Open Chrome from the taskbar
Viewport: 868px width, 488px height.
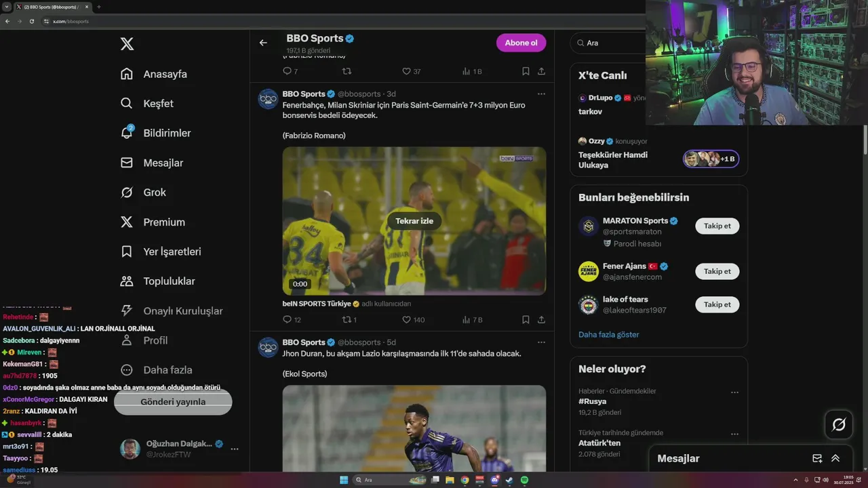(x=465, y=480)
